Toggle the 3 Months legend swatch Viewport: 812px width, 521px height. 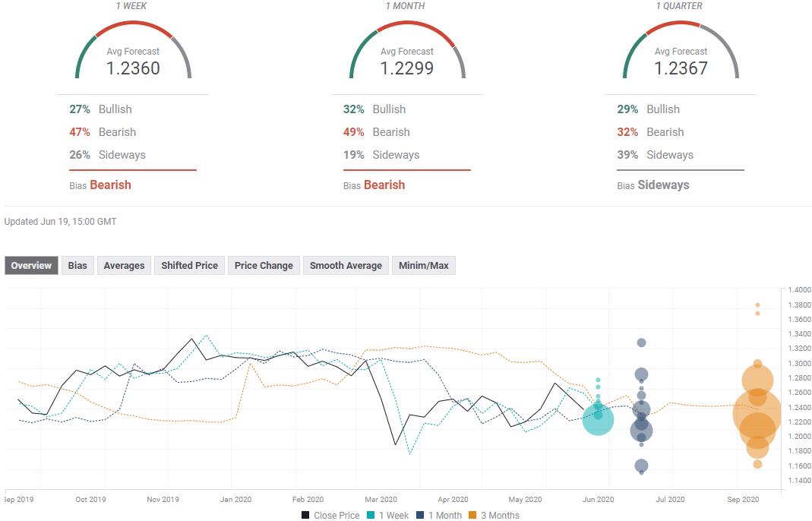click(x=472, y=515)
